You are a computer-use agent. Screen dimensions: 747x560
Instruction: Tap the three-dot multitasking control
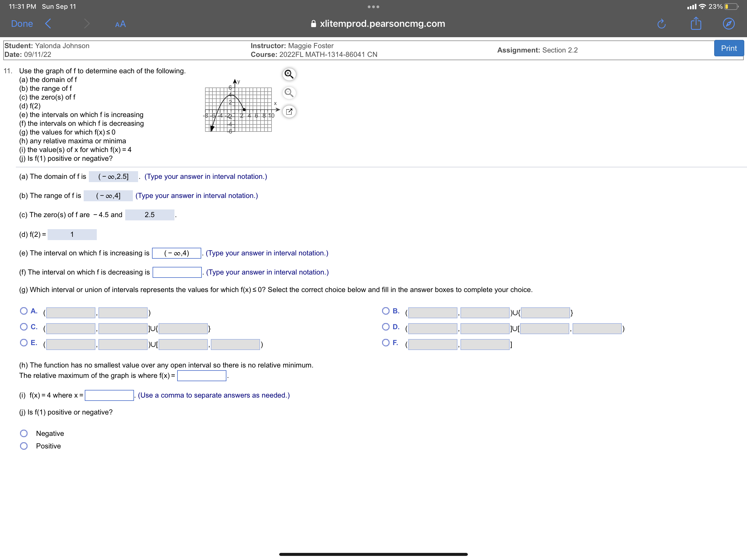tap(373, 7)
